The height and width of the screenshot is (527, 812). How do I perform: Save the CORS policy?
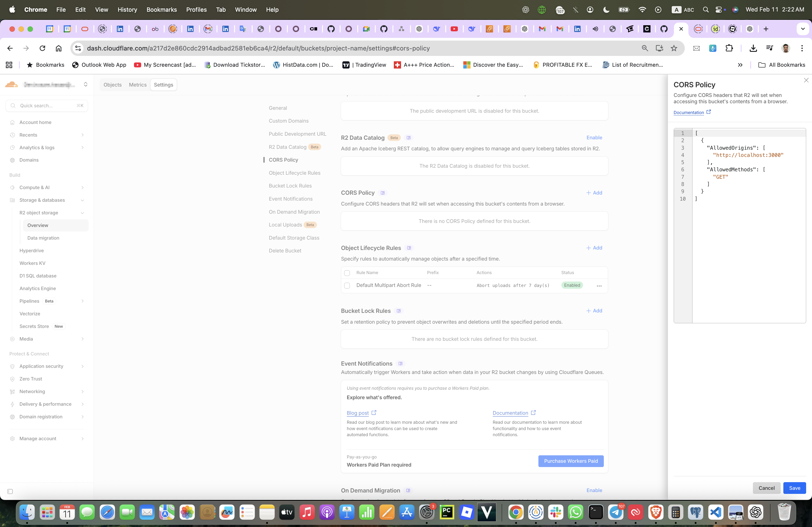794,488
